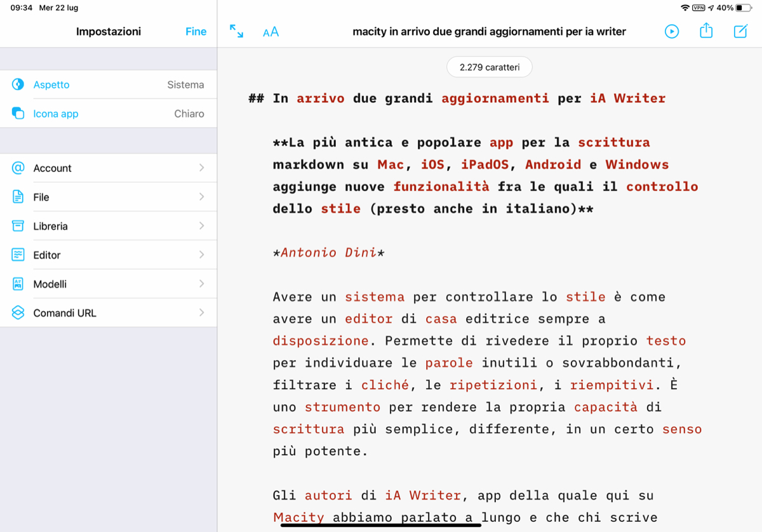Change the Aspetto value Sistema
The image size is (762, 532).
point(185,84)
